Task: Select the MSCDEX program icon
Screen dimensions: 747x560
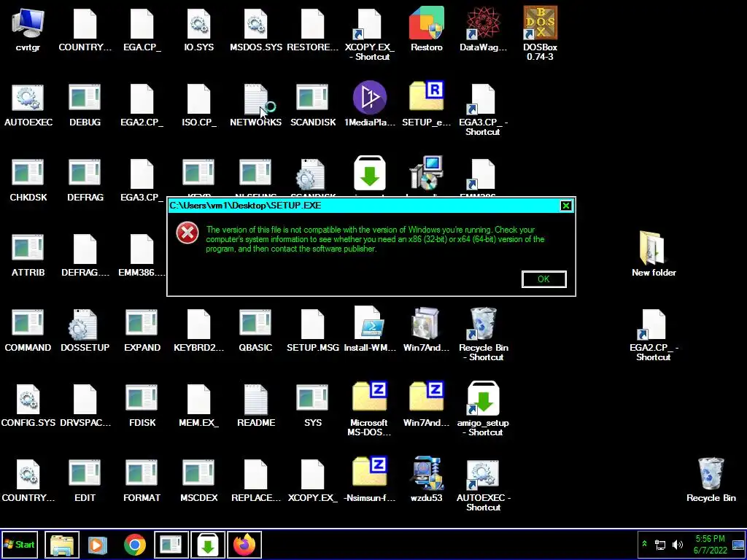Action: (198, 481)
